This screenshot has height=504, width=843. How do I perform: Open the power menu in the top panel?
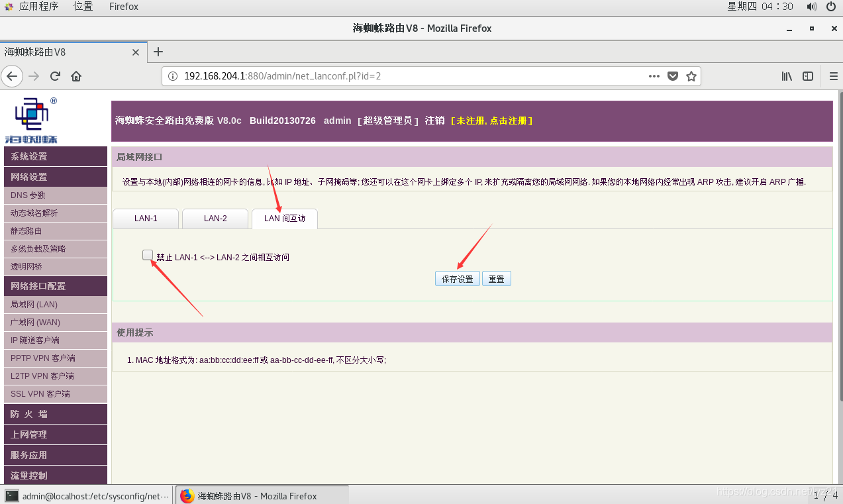(x=832, y=7)
